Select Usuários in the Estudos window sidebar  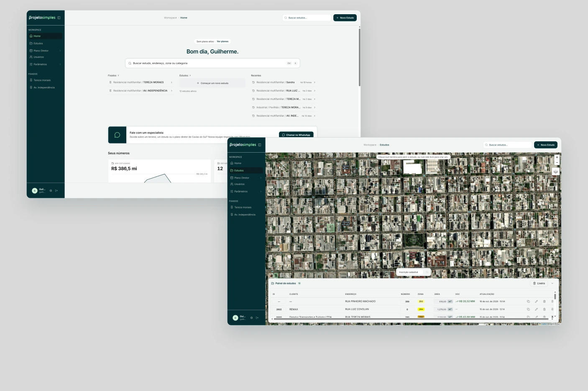point(246,184)
